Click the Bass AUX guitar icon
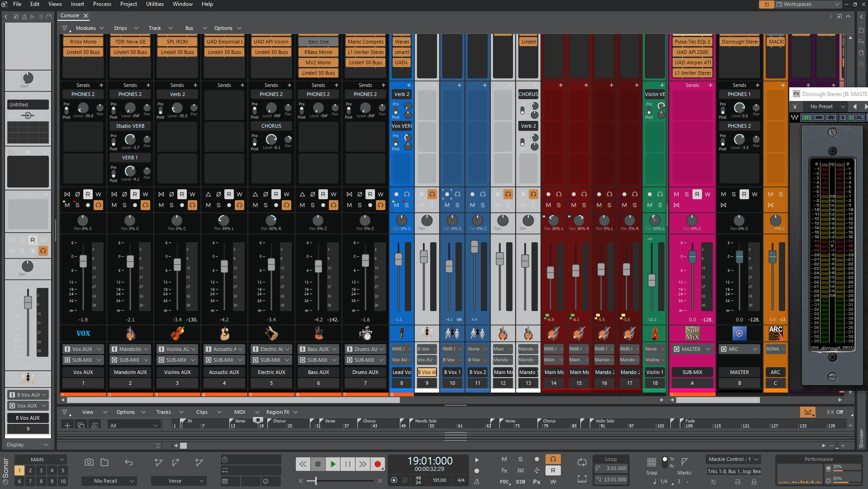The width and height of the screenshot is (868, 489). pos(318,334)
